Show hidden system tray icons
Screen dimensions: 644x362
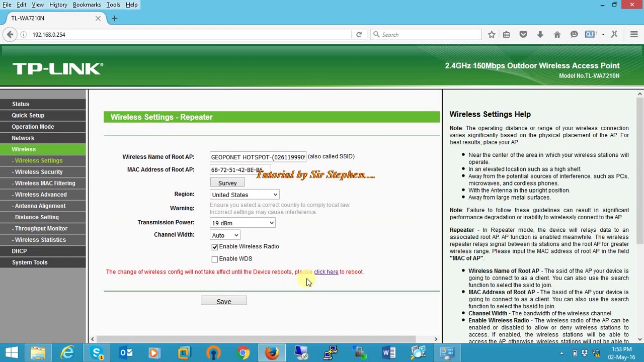[x=561, y=353]
